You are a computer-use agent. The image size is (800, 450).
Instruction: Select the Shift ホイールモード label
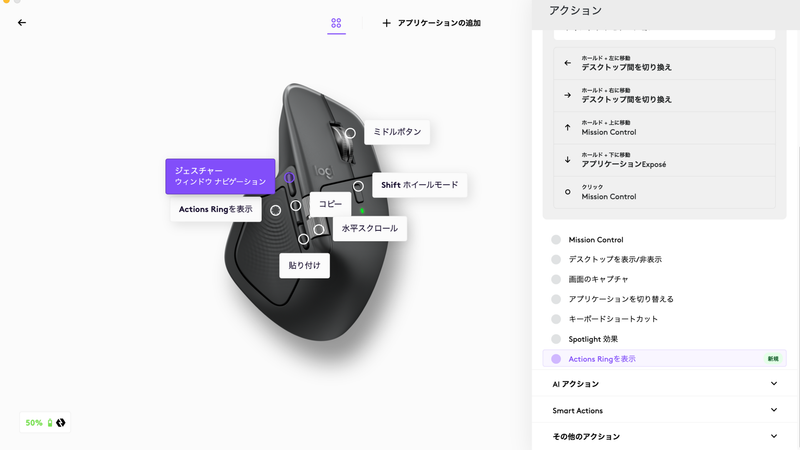419,185
